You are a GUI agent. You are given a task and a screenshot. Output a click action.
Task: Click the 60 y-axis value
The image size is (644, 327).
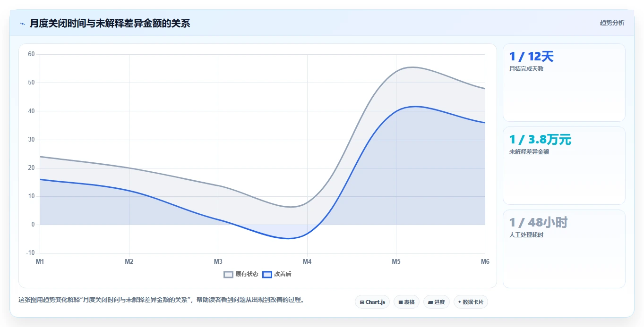tap(31, 54)
